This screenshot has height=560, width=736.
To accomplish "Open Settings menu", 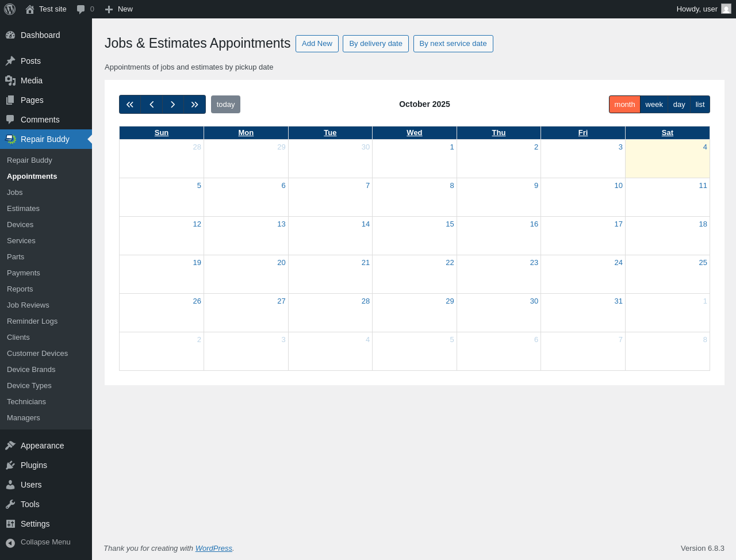I will pos(46,524).
